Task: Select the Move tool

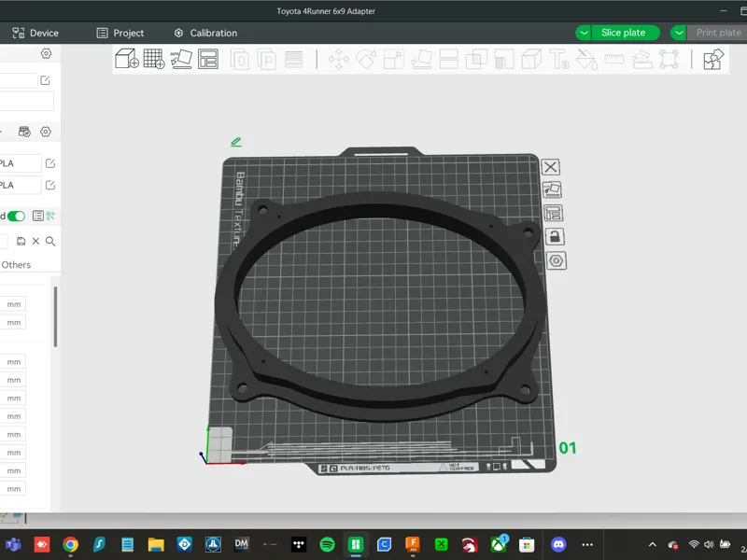Action: pos(339,60)
